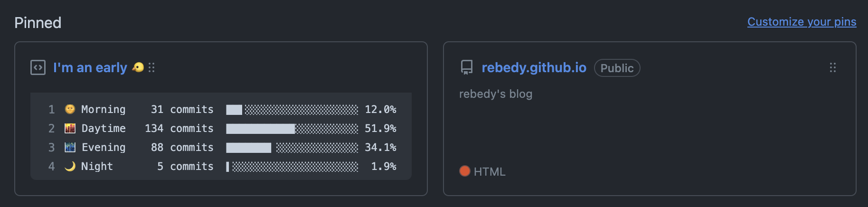Click the cityscape emoji on Daytime row
The height and width of the screenshot is (207, 868).
[x=70, y=128]
